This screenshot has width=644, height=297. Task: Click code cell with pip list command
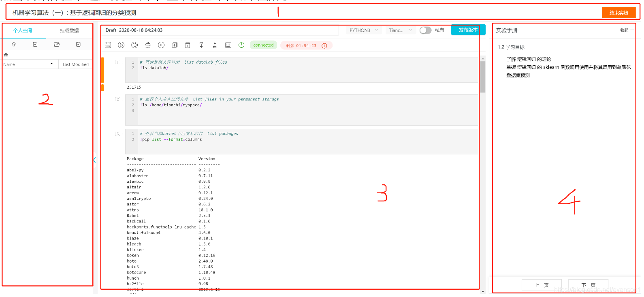(302, 141)
